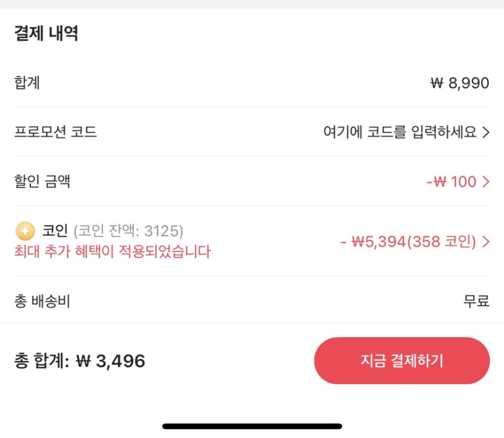Screen dimensions: 504x438
Task: Tap the 지금 결제하기 payment button
Action: [x=401, y=361]
